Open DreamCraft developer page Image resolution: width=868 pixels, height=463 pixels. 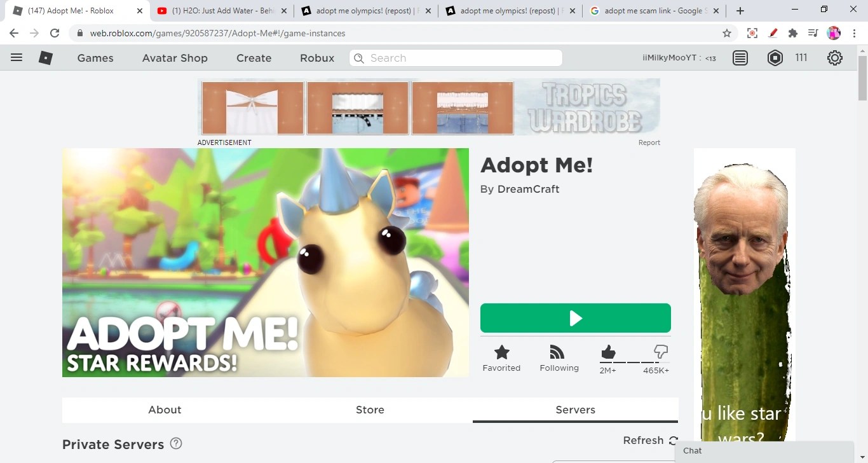click(528, 189)
